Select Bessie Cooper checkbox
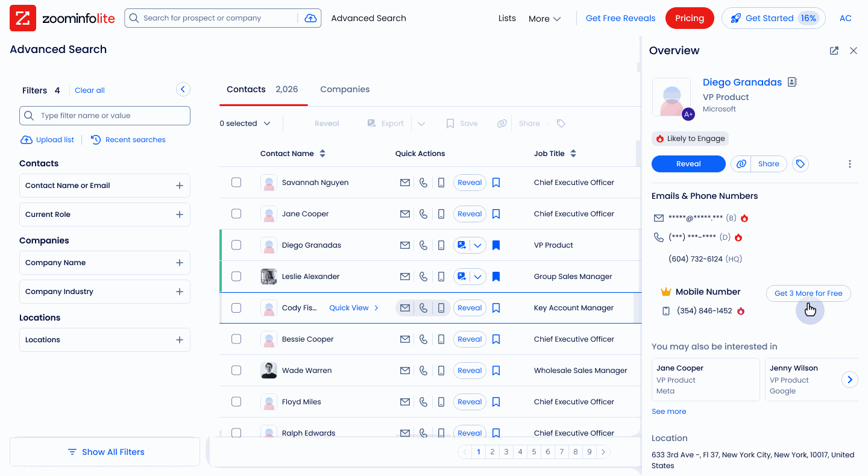This screenshot has width=868, height=476. point(236,339)
